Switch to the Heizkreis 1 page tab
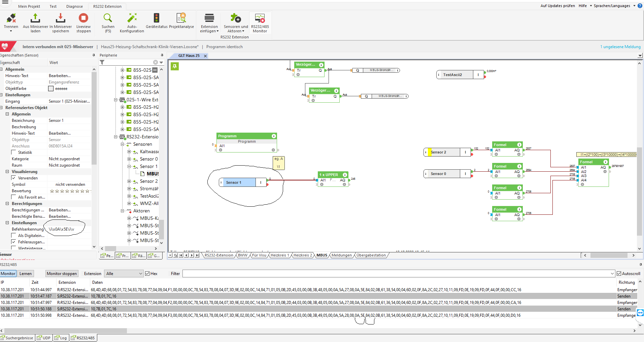 pos(279,255)
